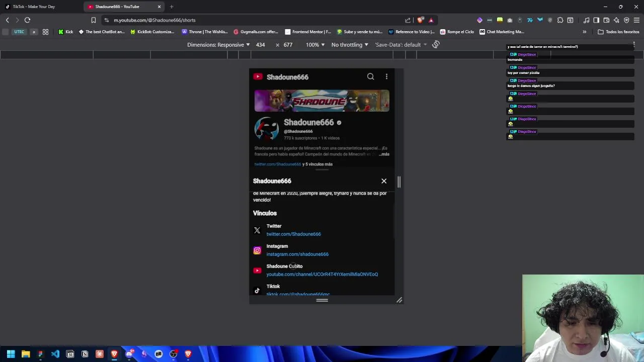
Task: Click the music note media control icon
Action: (586, 20)
